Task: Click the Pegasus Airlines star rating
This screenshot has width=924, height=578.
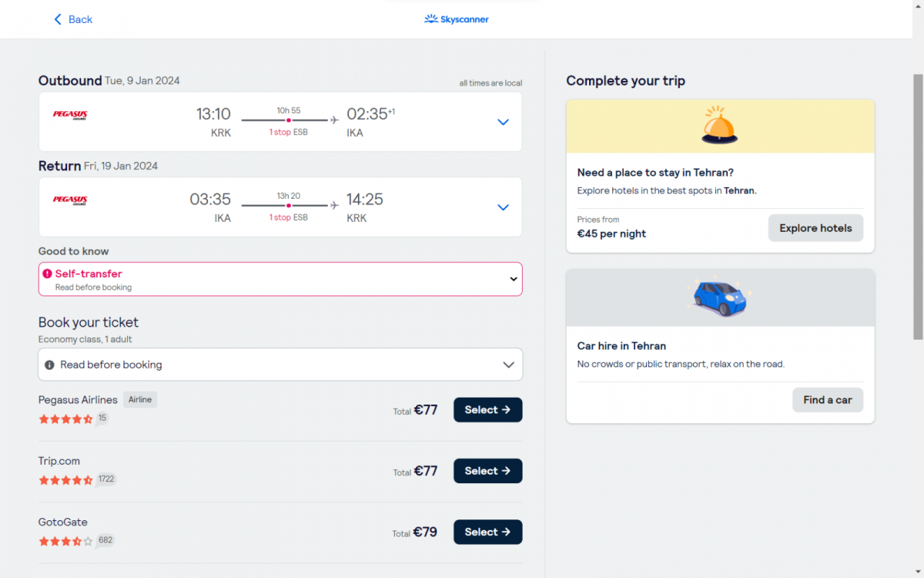Action: (x=65, y=419)
